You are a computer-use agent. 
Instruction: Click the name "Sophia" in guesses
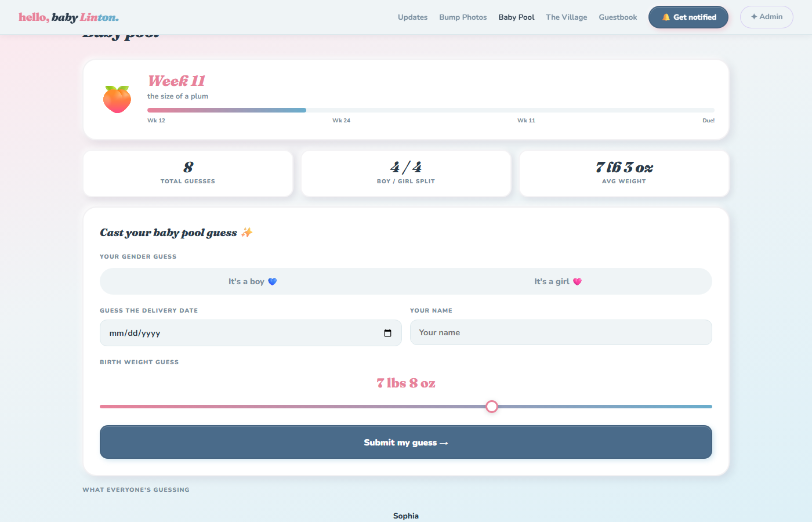[x=406, y=516]
